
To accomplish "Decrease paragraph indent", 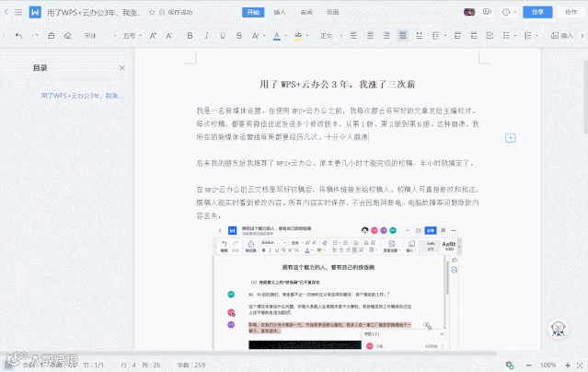I will 457,36.
